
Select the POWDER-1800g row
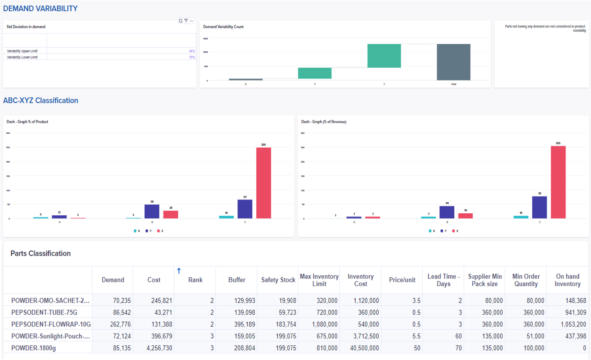[x=296, y=348]
